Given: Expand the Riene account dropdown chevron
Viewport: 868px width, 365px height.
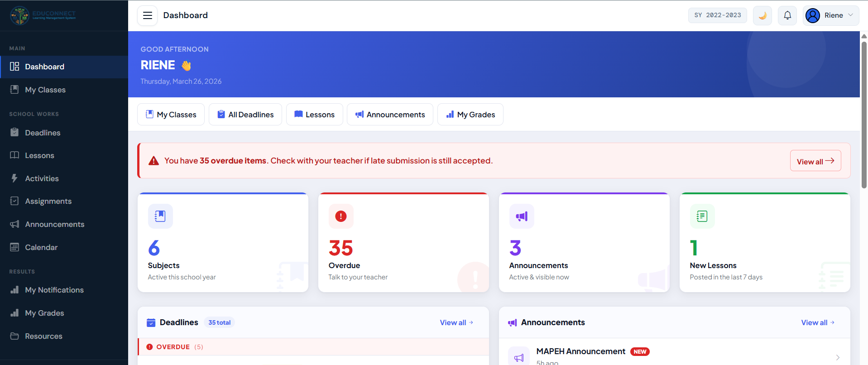Looking at the screenshot, I should [x=850, y=15].
